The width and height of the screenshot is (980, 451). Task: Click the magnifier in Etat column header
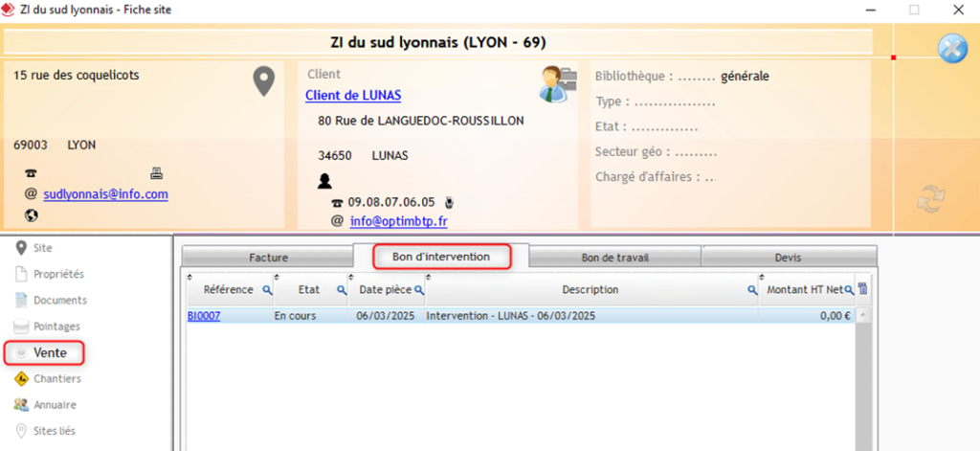342,290
